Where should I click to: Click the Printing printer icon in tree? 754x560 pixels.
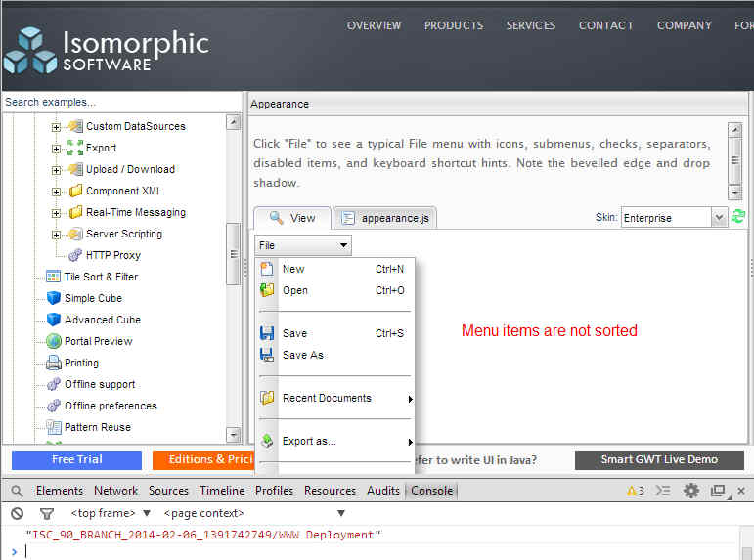(x=54, y=363)
